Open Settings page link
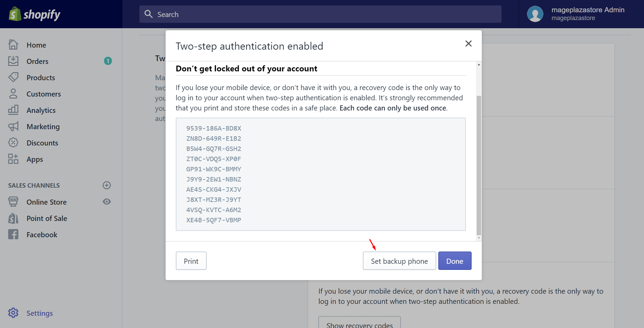The width and height of the screenshot is (644, 328). coord(40,313)
